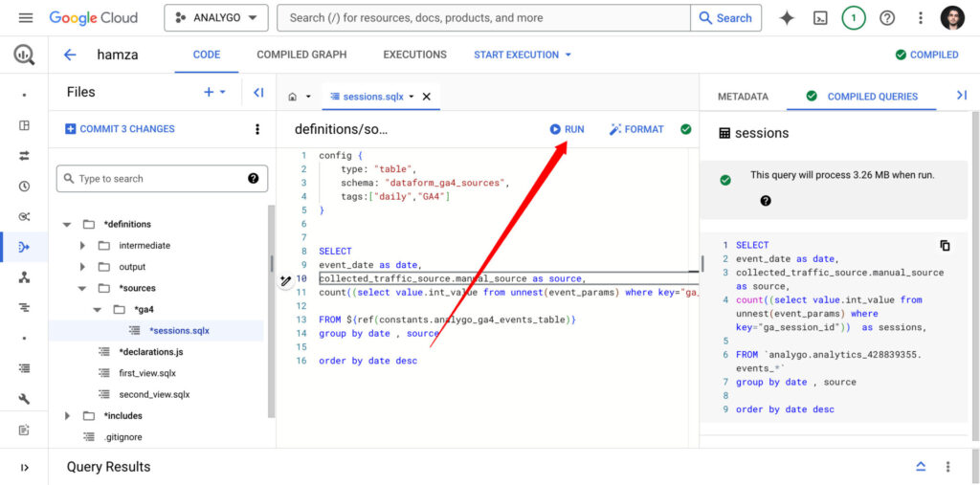Open the main navigation hamburger menu
980x485 pixels.
click(x=26, y=18)
